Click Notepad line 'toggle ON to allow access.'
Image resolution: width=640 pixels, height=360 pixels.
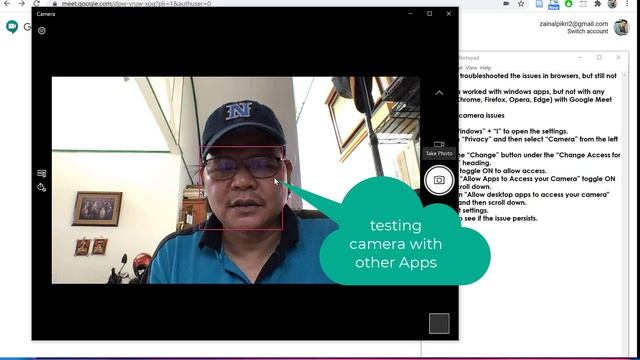tap(502, 171)
